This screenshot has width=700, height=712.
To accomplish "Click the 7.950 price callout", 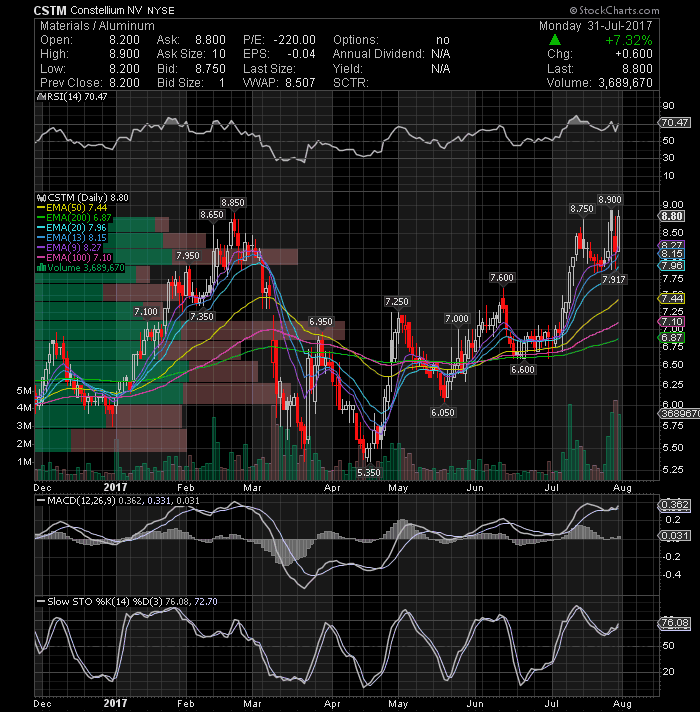I will (x=188, y=256).
